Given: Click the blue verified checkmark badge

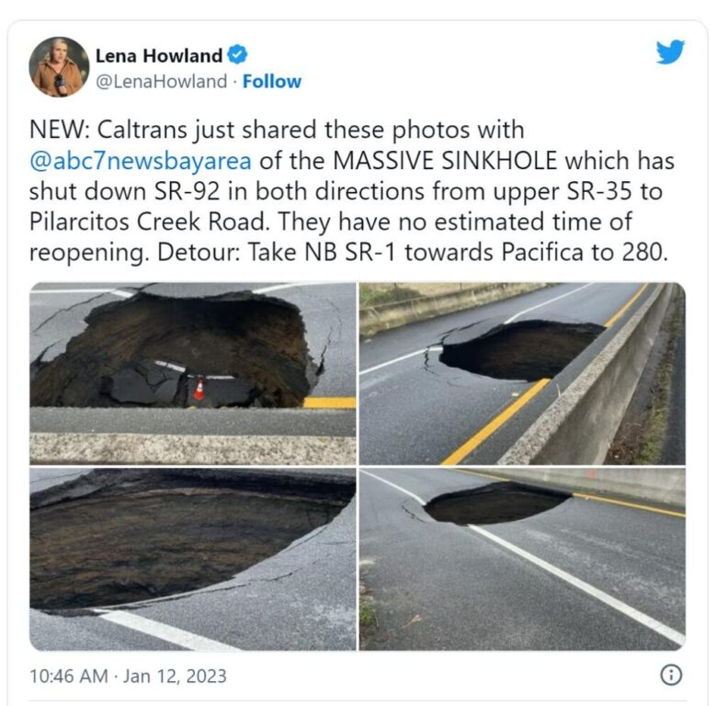Looking at the screenshot, I should click(237, 55).
